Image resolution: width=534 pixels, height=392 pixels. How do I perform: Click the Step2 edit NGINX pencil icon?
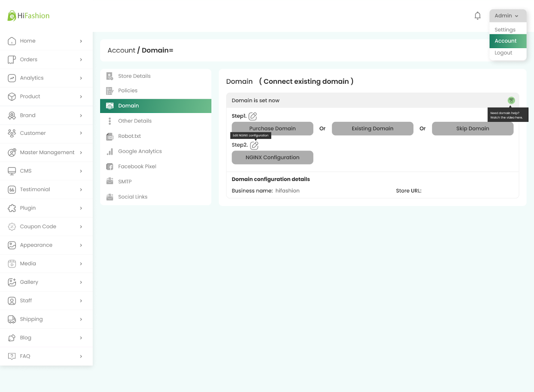pyautogui.click(x=254, y=145)
